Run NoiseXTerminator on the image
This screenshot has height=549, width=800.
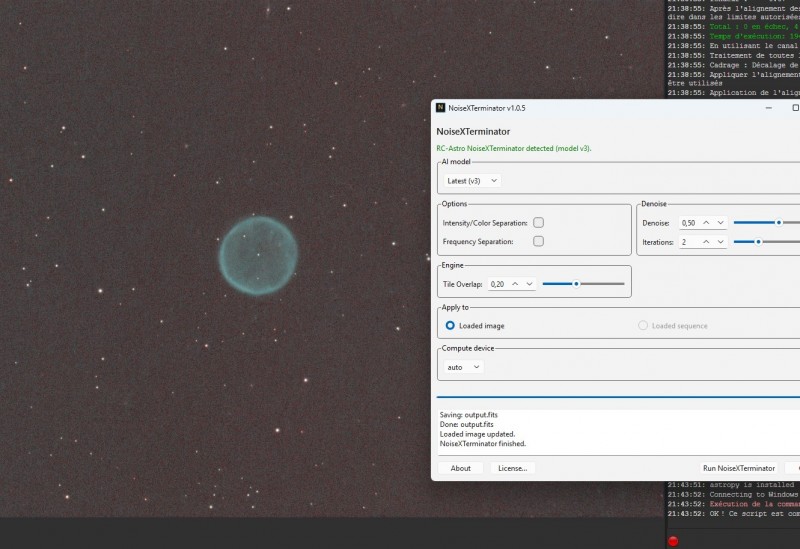click(739, 468)
